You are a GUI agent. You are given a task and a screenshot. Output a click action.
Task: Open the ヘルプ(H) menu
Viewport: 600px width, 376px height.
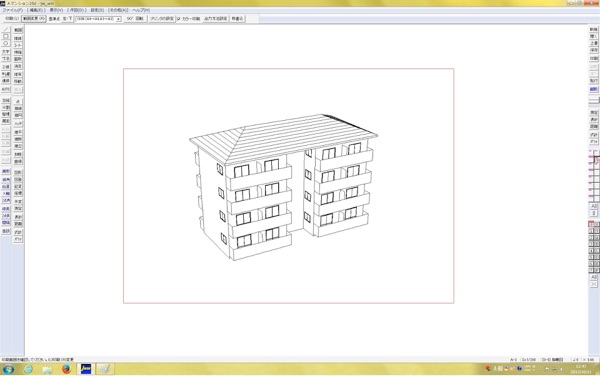141,10
